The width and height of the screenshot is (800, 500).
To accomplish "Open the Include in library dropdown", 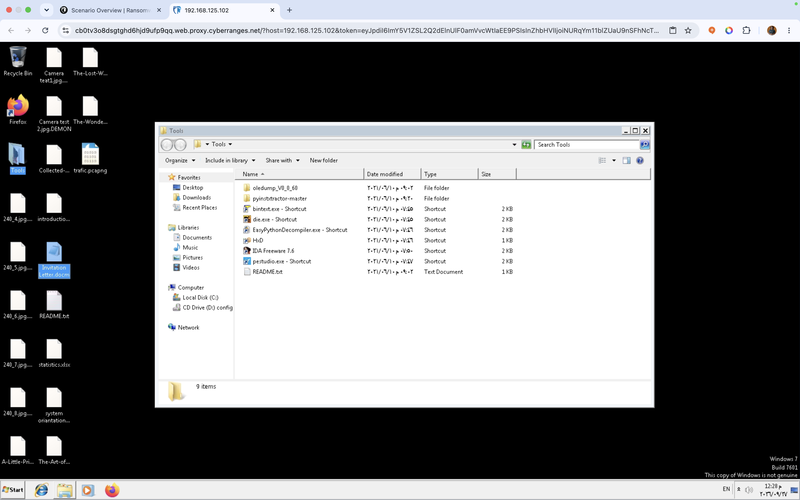I will (230, 160).
